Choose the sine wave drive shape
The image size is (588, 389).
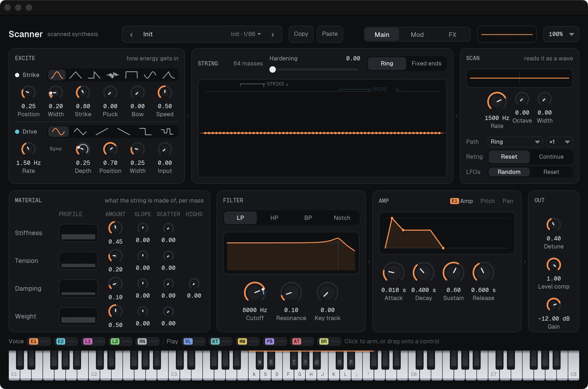pyautogui.click(x=58, y=131)
